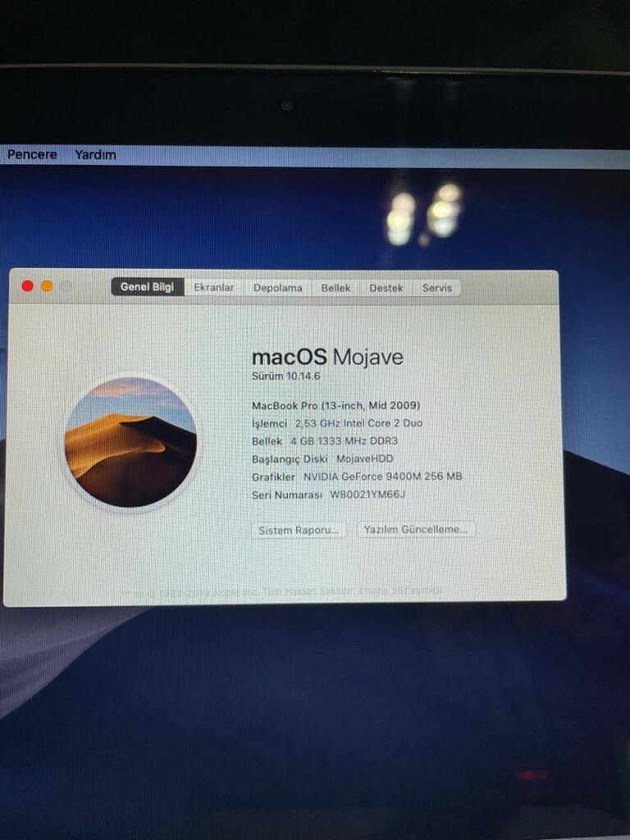Switch to the Servis tab
The width and height of the screenshot is (630, 840).
click(436, 288)
